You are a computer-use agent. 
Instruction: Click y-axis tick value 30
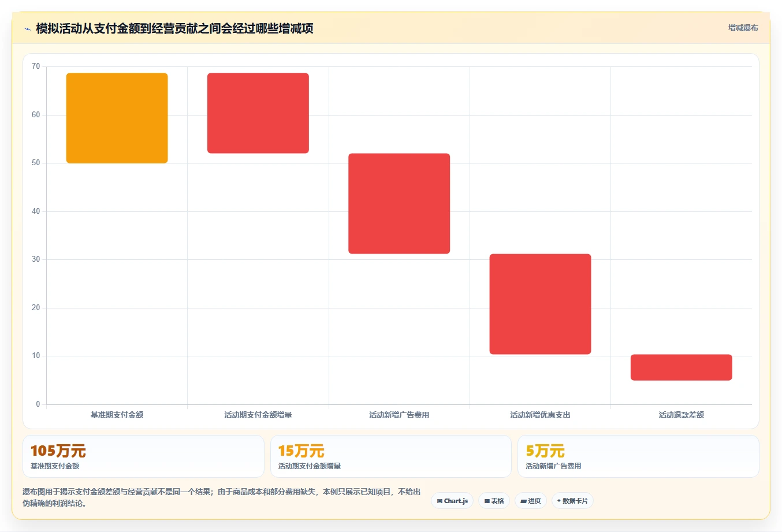(x=36, y=259)
